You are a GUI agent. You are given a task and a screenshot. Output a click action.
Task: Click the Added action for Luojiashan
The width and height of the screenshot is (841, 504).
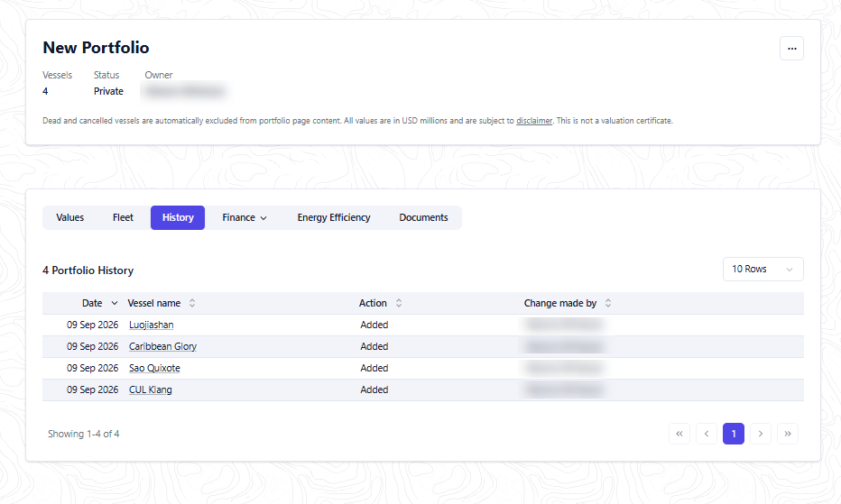pos(374,325)
